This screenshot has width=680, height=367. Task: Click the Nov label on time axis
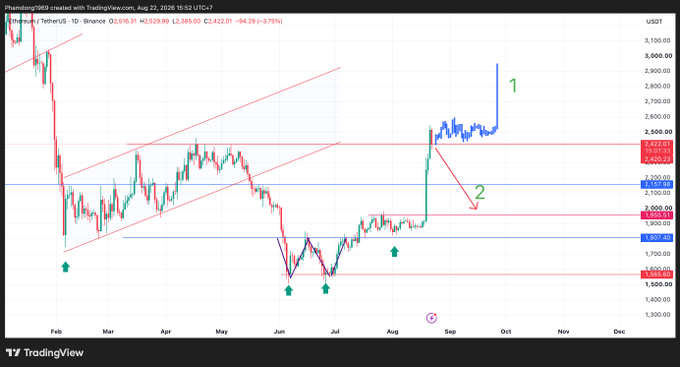click(563, 331)
